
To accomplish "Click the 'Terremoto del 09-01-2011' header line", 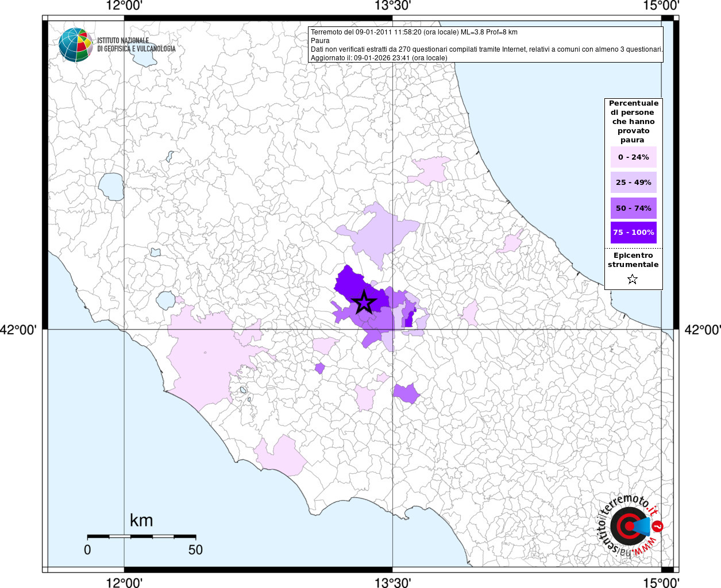I will (x=414, y=32).
